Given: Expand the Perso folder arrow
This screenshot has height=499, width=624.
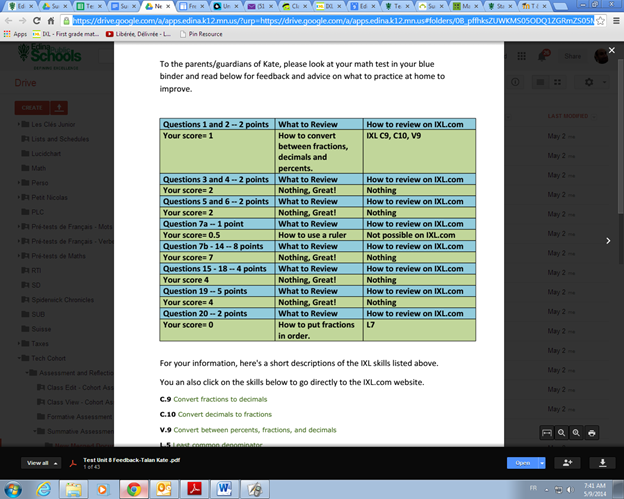Looking at the screenshot, I should click(x=18, y=183).
